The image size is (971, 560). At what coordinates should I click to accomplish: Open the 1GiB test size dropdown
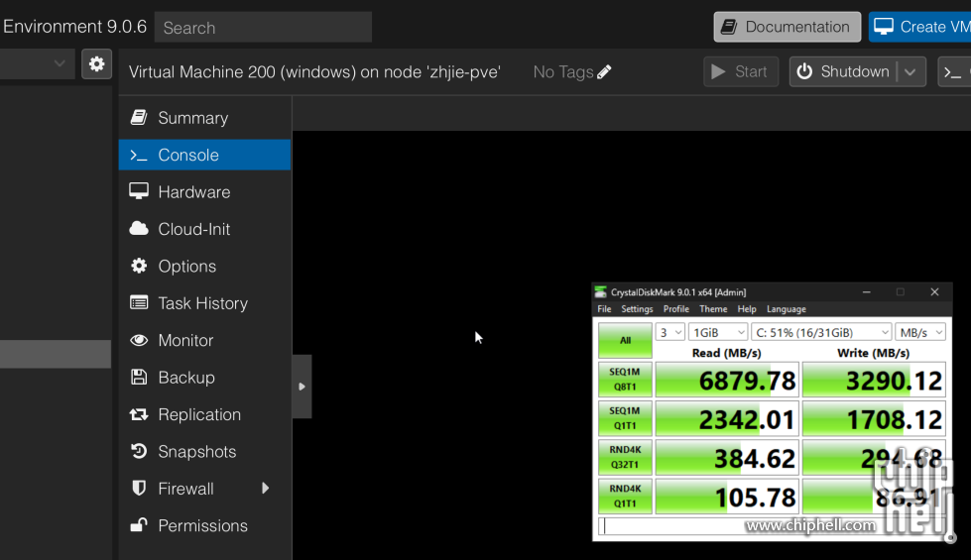(718, 332)
